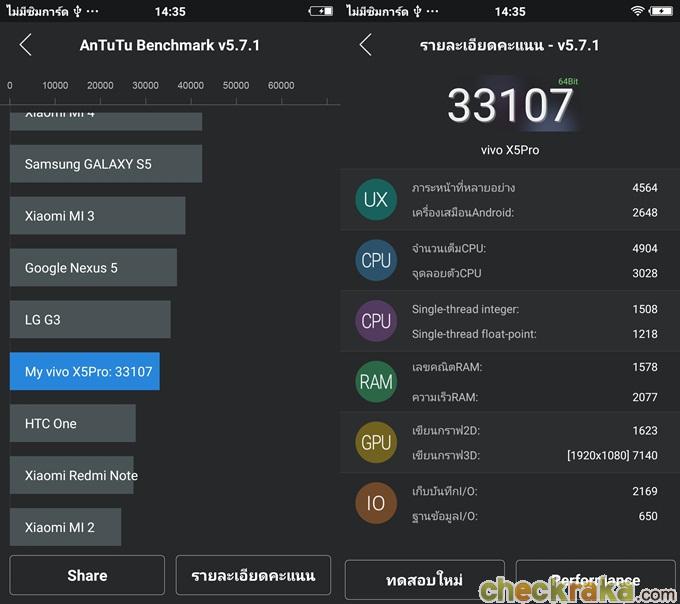Open score details button on ranking screen
Viewport: 680px width, 604px height.
pos(253,575)
